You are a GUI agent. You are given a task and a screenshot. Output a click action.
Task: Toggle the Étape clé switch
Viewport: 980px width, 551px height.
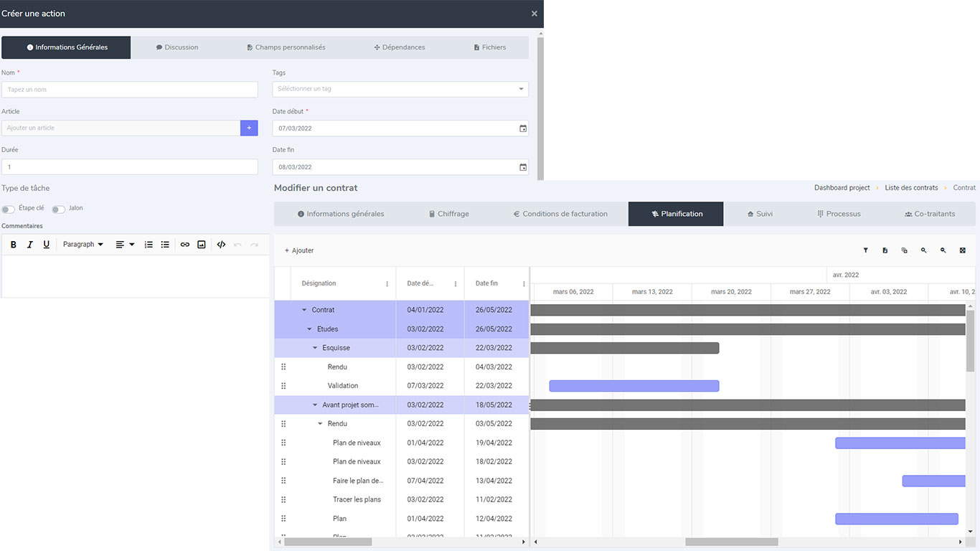pyautogui.click(x=8, y=209)
